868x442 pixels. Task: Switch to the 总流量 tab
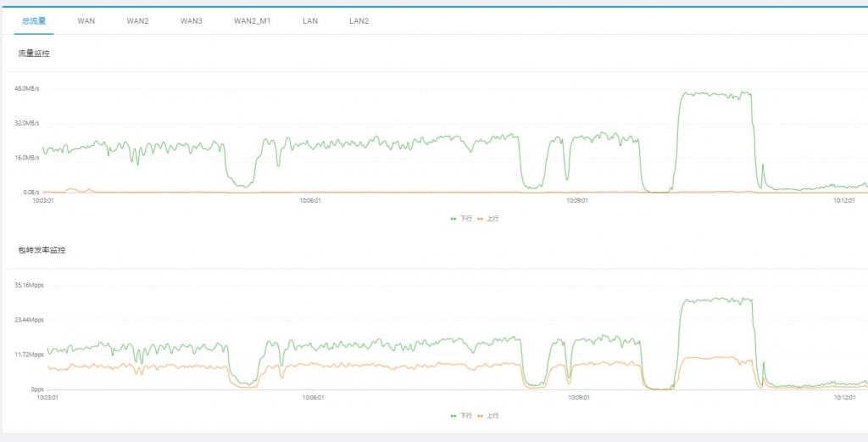[34, 20]
